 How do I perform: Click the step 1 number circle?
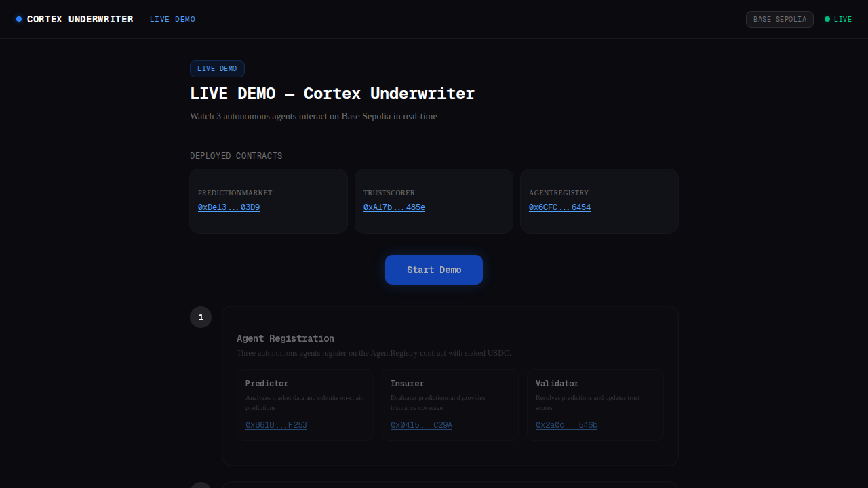201,317
